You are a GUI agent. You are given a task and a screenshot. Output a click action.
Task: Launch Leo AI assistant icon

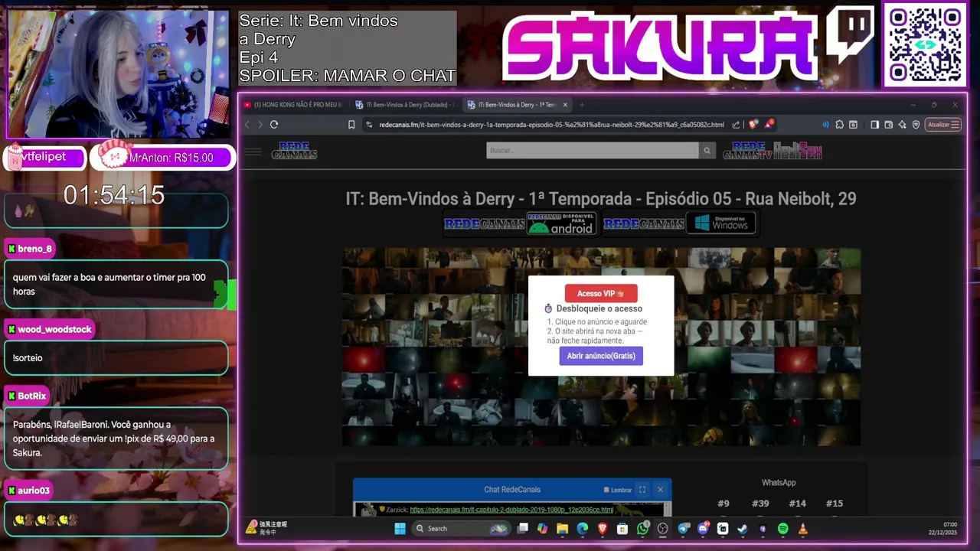(902, 125)
